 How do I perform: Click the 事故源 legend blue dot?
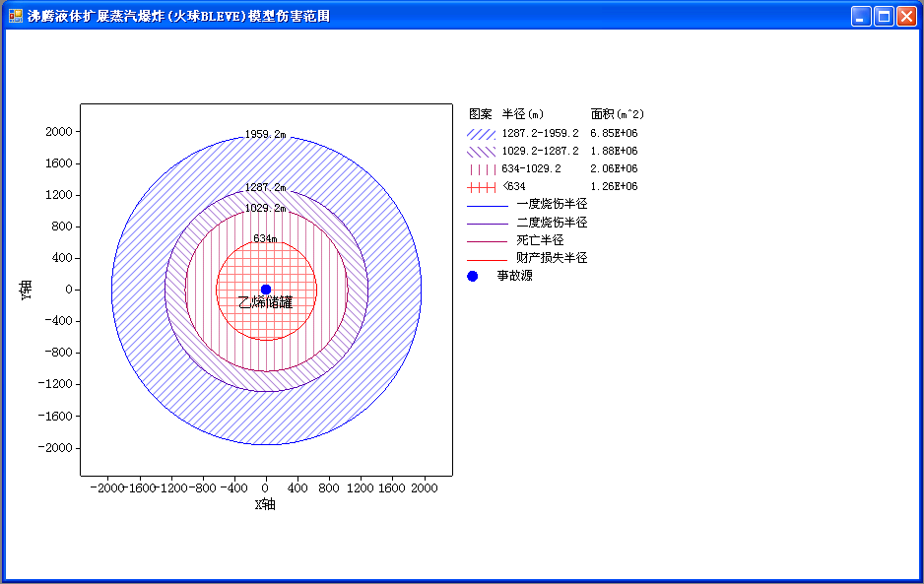point(473,276)
